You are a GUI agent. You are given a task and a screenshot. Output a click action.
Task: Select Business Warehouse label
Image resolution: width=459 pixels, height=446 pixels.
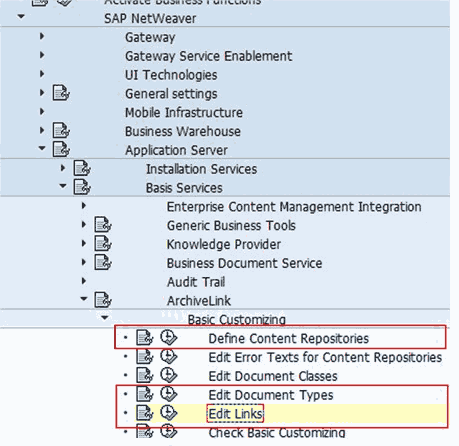click(x=183, y=132)
